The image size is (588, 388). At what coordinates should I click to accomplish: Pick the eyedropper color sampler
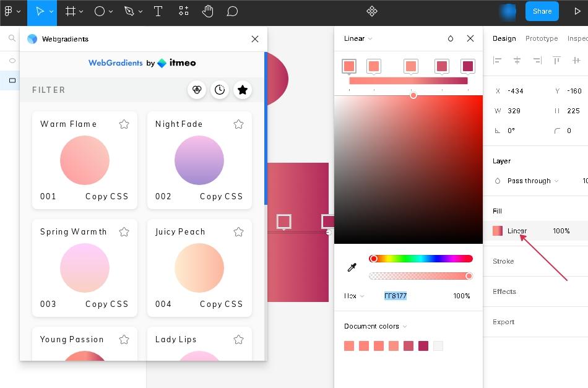click(352, 267)
